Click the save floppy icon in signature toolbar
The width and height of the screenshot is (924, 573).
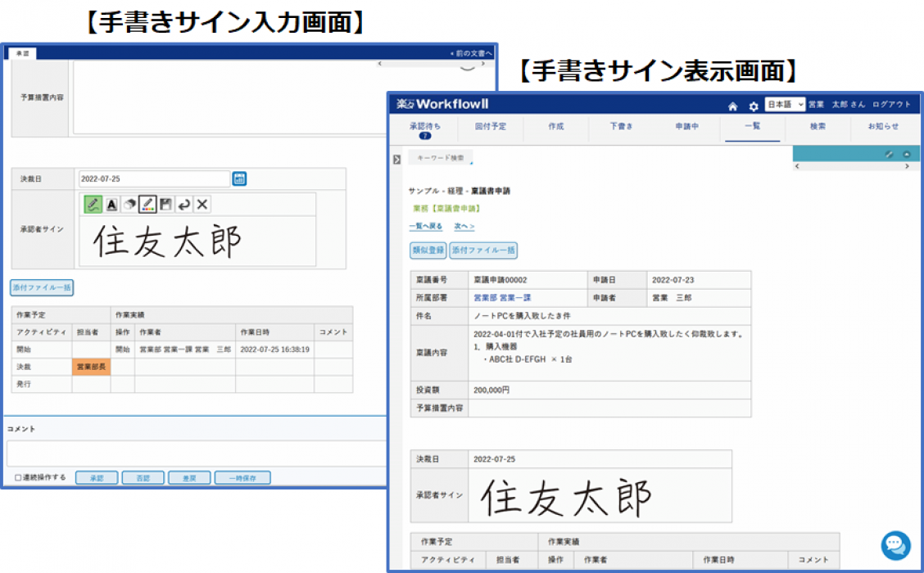[x=166, y=205]
